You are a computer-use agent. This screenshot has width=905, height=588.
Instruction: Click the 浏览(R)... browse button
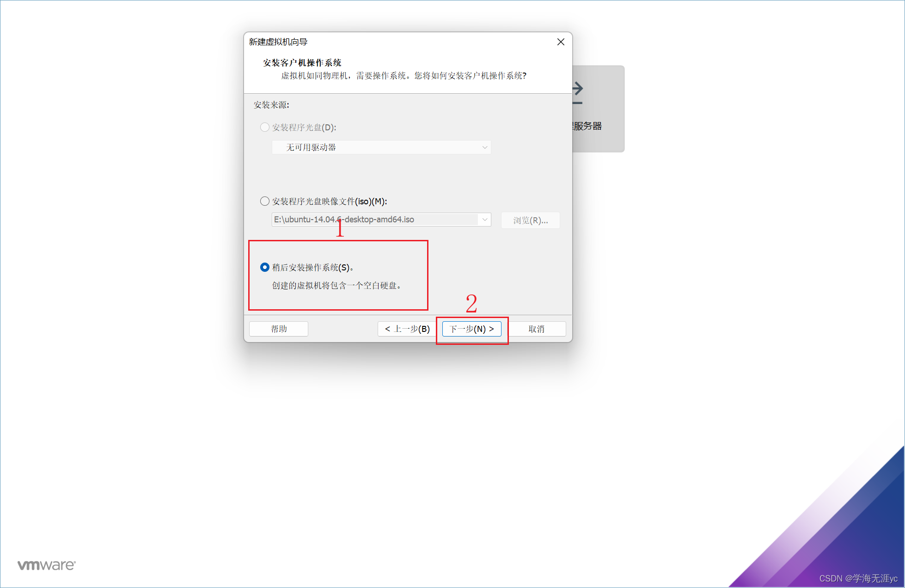coord(530,220)
